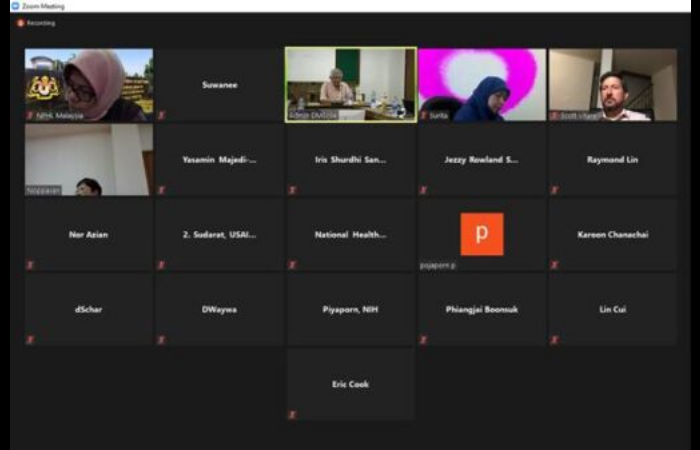Select the Noppa video tile with white wall

(89, 159)
